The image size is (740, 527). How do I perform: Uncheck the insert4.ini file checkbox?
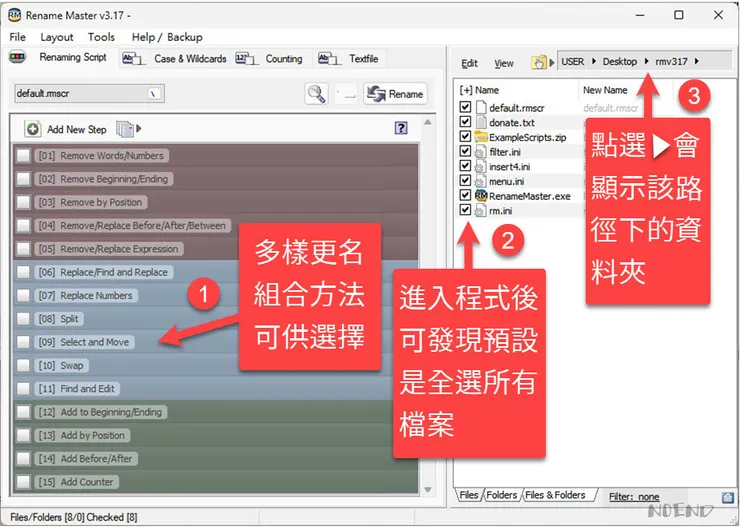465,166
